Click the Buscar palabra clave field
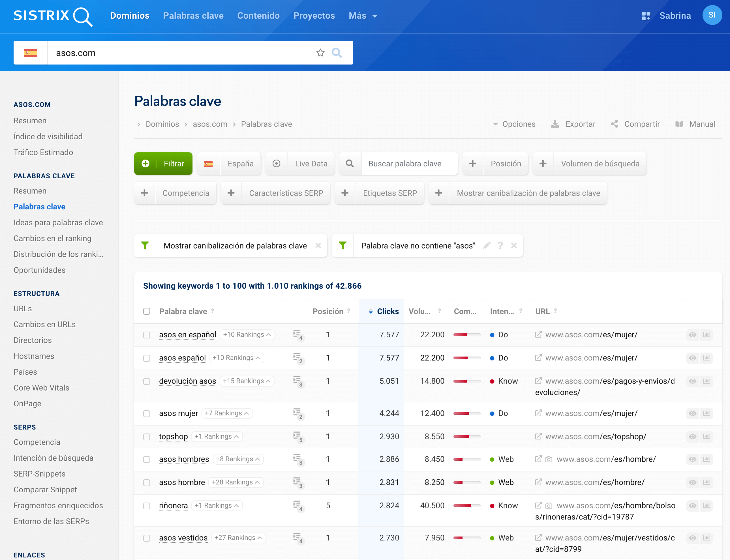Screen dimensions: 730x560 coord(410,164)
